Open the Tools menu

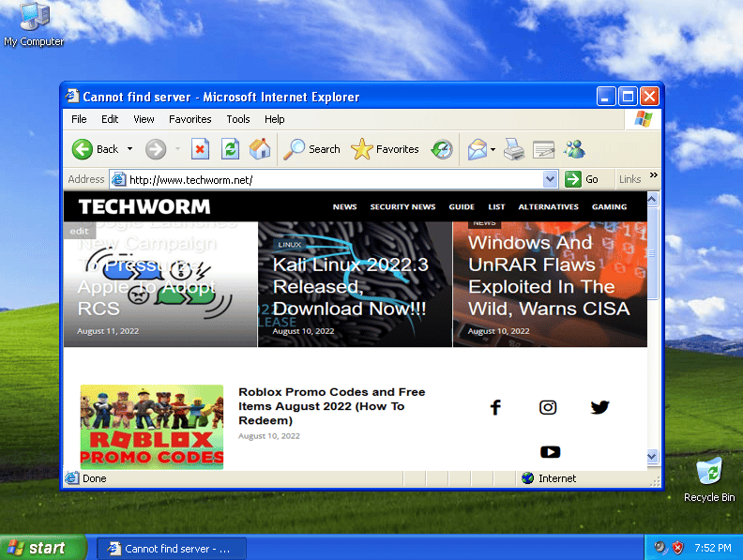tap(238, 119)
